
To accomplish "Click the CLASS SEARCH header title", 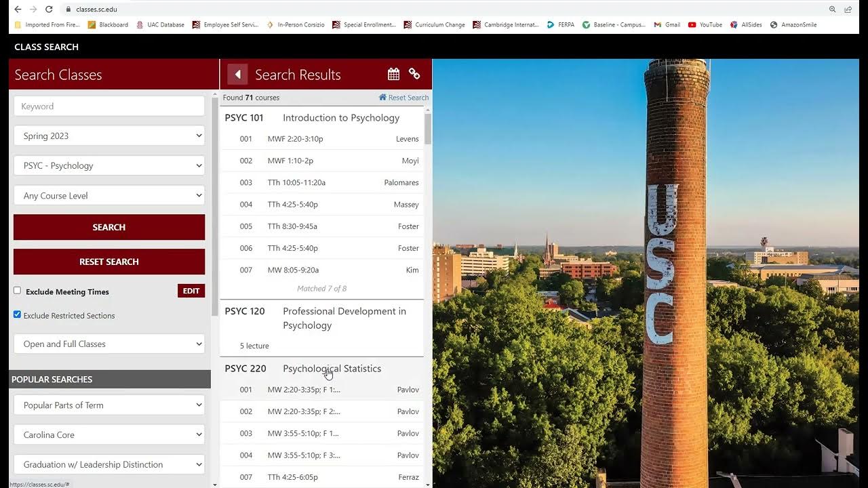I will (47, 47).
